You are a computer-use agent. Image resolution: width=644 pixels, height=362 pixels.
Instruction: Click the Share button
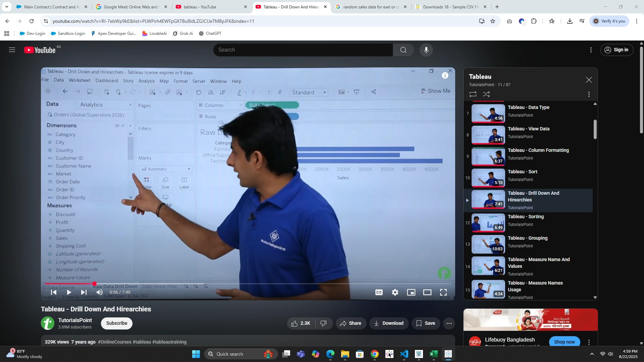click(x=351, y=323)
